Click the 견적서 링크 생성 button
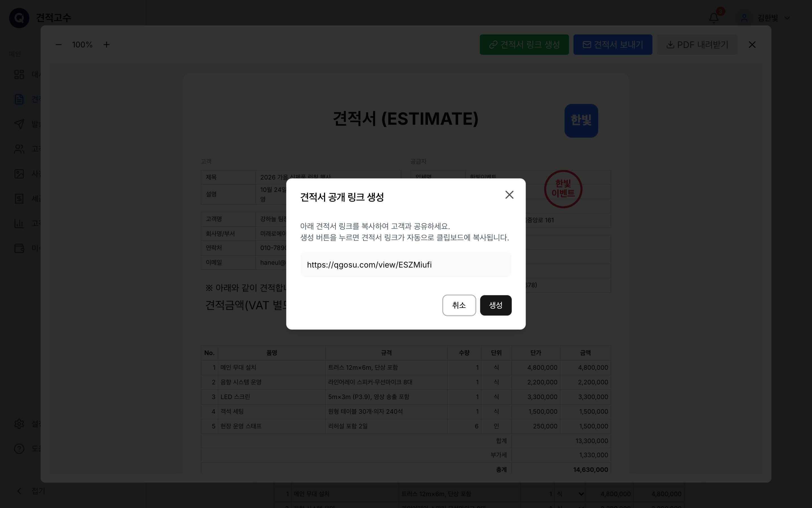812x508 pixels. 524,44
